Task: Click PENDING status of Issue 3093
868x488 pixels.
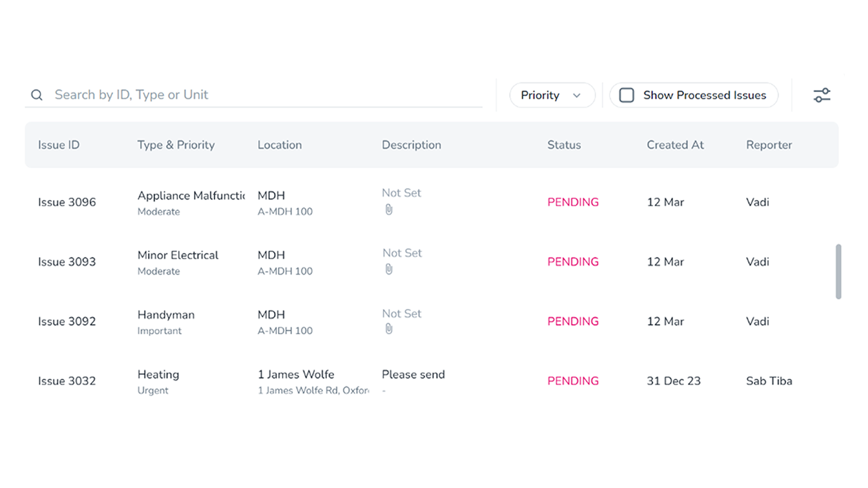Action: click(573, 262)
